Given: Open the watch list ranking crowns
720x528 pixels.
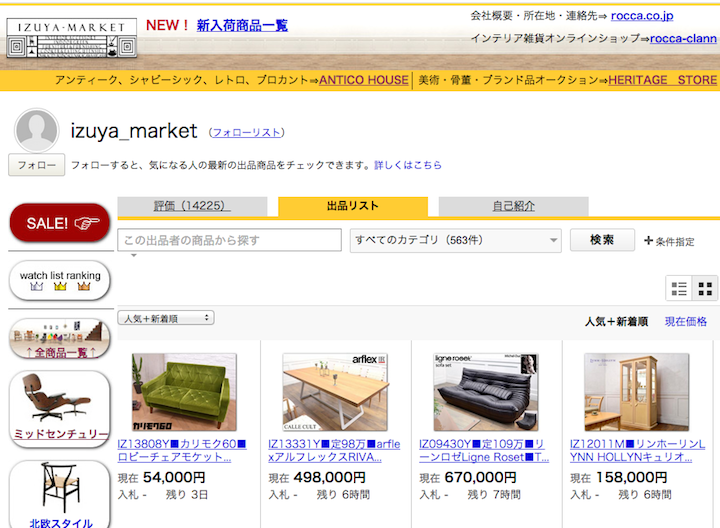Looking at the screenshot, I should click(x=59, y=281).
